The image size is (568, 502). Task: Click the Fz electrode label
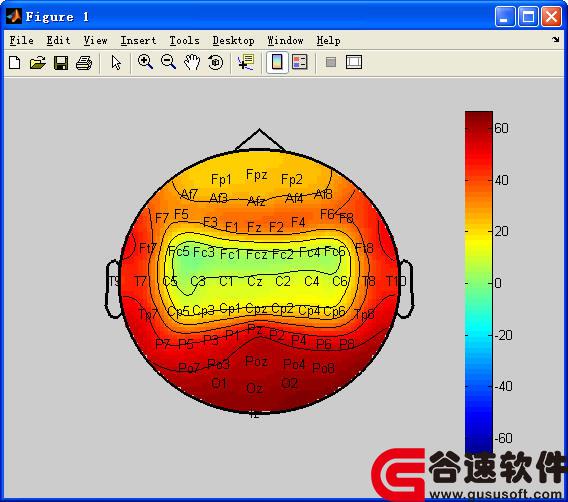click(x=254, y=227)
